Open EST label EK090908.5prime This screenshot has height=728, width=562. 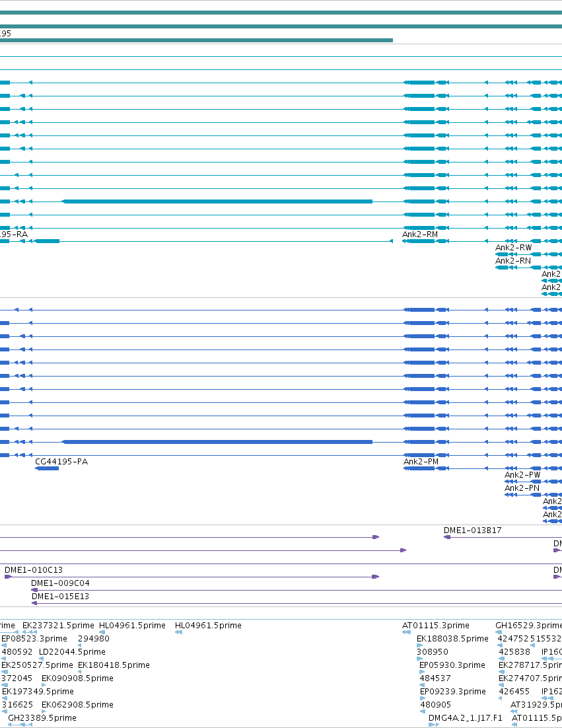(x=77, y=678)
